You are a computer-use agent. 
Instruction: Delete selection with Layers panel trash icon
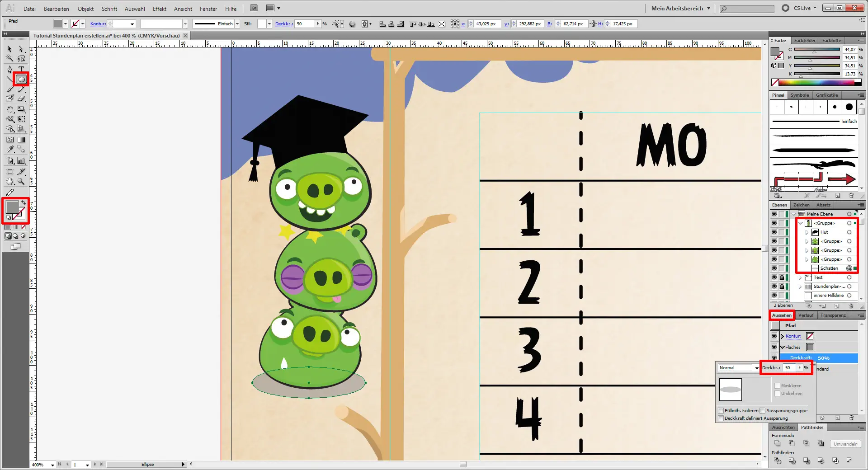851,306
